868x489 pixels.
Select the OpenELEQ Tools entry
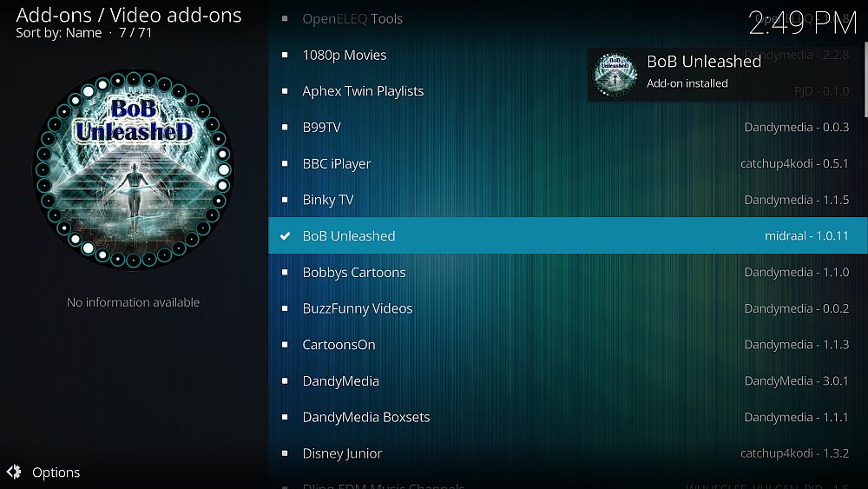pos(568,18)
